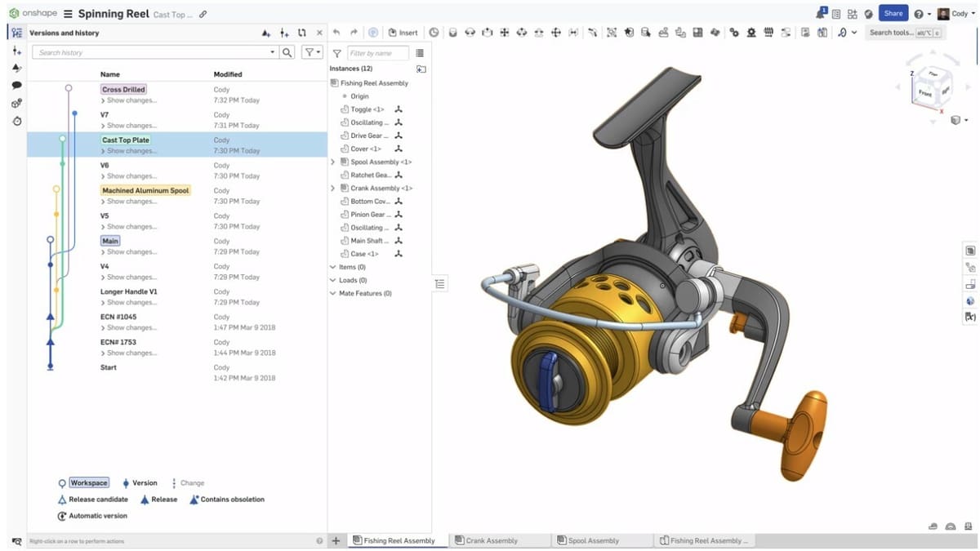This screenshot has width=980, height=551.
Task: Focus the Filter by name field
Action: tap(378, 53)
